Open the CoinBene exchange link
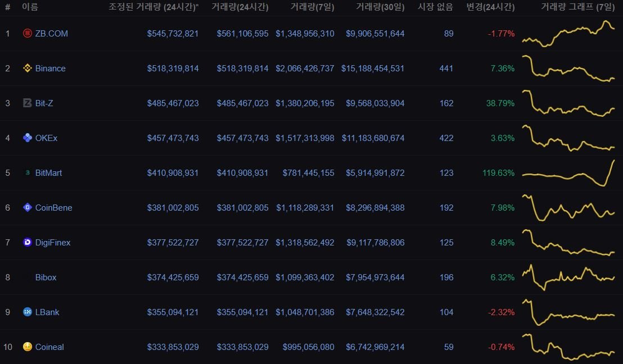Screen dimensions: 623x364 click(x=53, y=208)
